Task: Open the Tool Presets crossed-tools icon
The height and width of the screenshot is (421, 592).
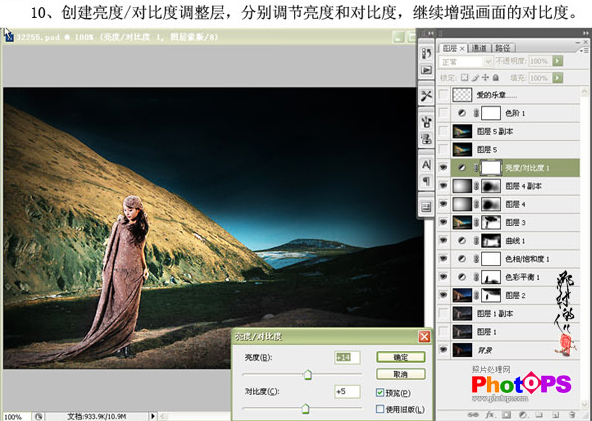Action: coord(426,96)
